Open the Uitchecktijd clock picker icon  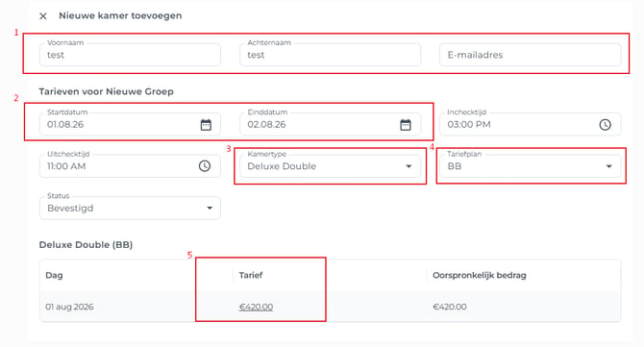pyautogui.click(x=205, y=166)
